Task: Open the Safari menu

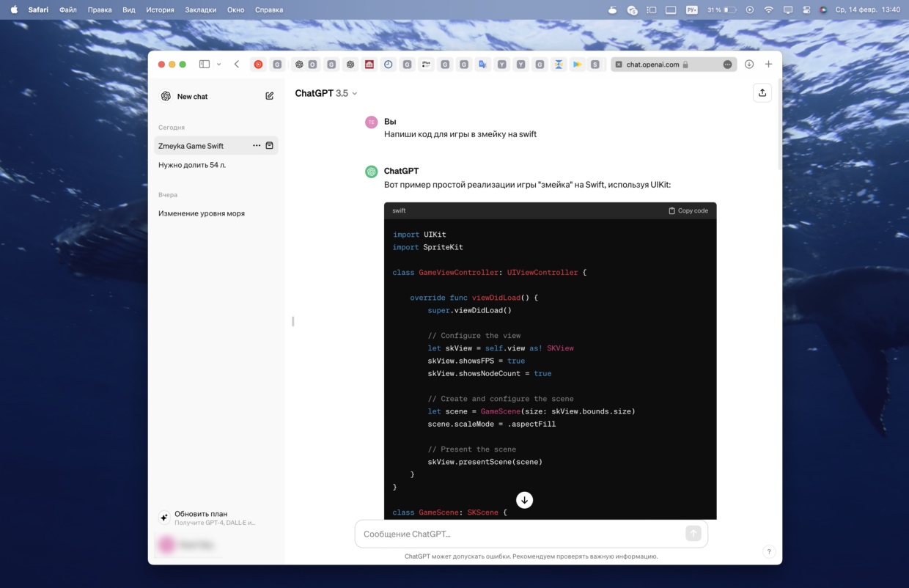Action: click(x=38, y=10)
